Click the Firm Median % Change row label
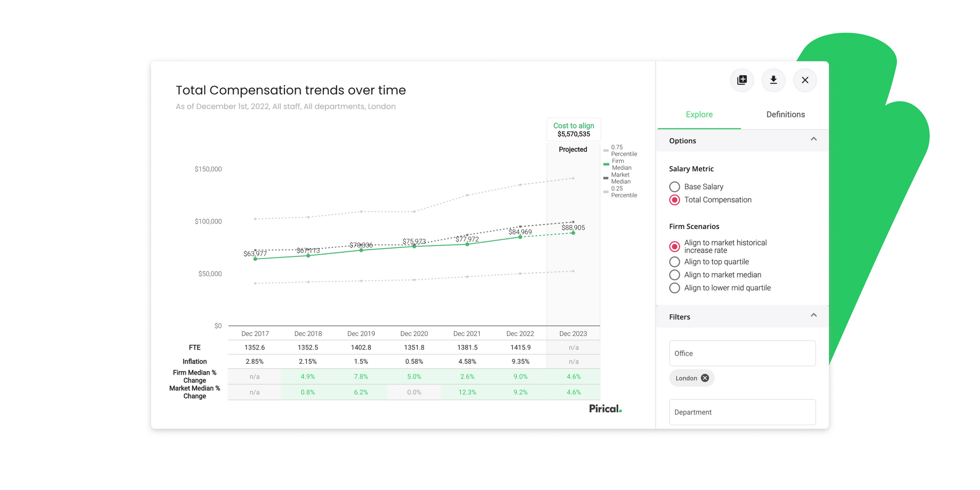Screen dimensions: 980x490 pos(194,377)
